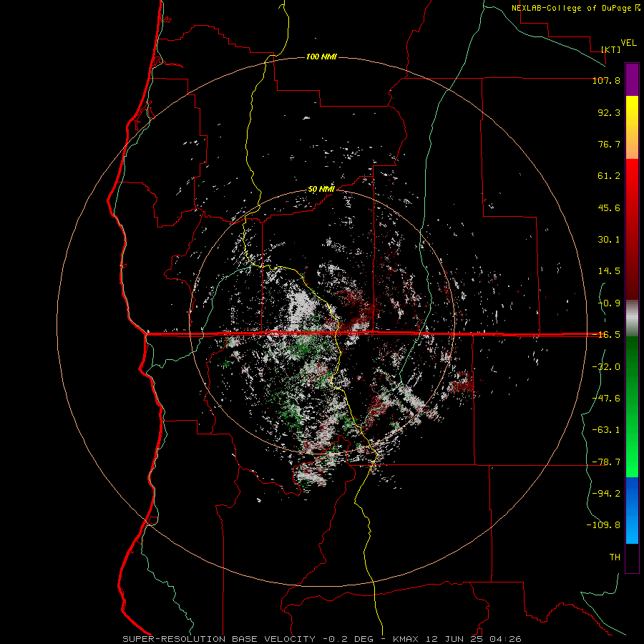The height and width of the screenshot is (644, 644).
Task: Select the -16.5 scale value
Action: click(x=606, y=335)
